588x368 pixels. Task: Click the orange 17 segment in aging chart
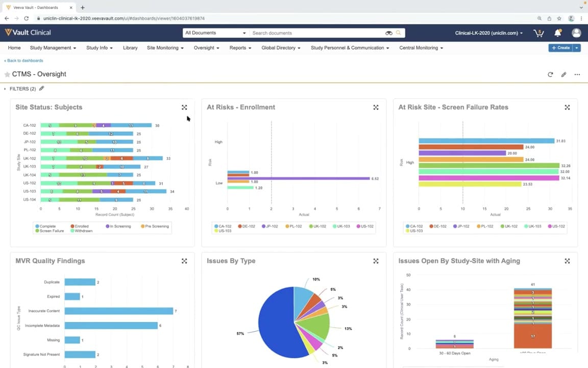coord(532,336)
